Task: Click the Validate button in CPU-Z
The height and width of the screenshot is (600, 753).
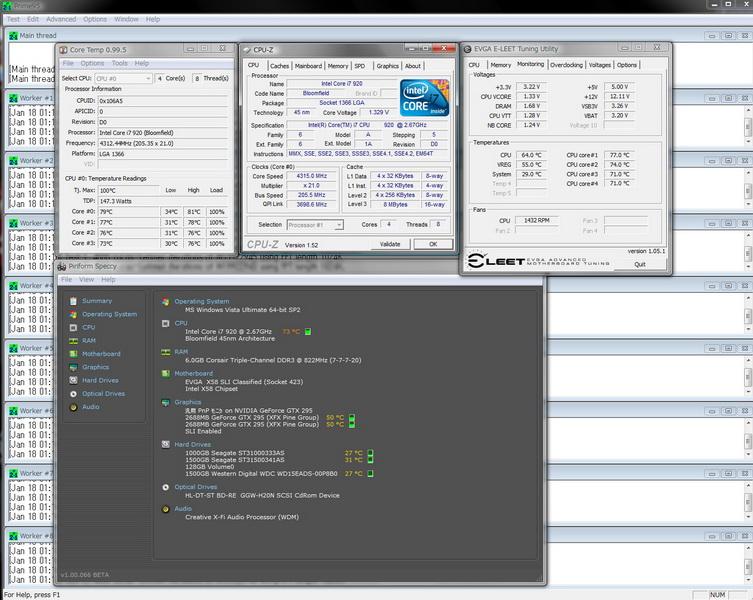Action: (x=390, y=244)
